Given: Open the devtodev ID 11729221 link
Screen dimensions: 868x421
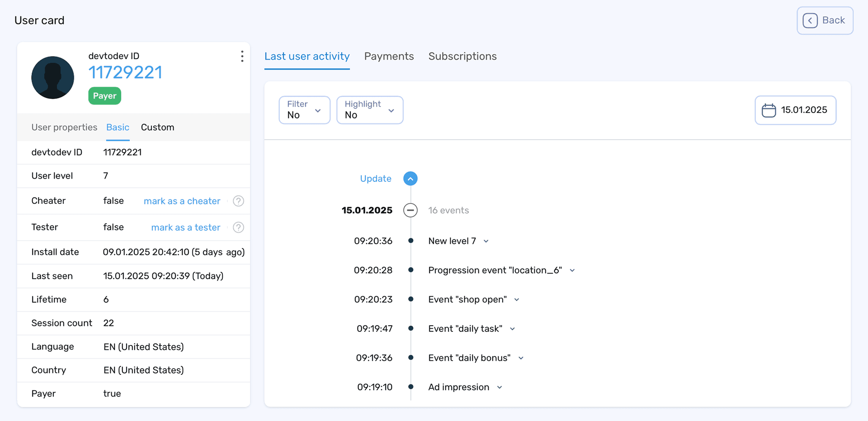Looking at the screenshot, I should tap(125, 72).
